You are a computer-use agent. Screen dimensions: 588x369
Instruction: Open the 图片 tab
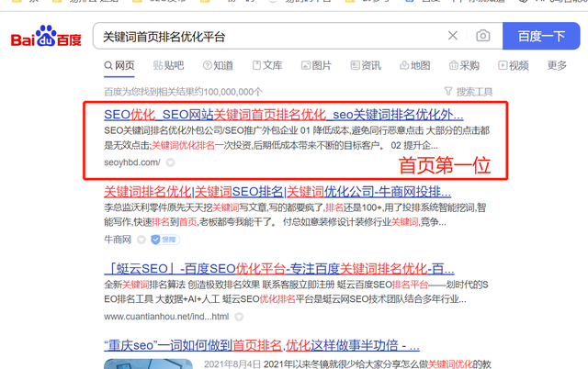(316, 65)
